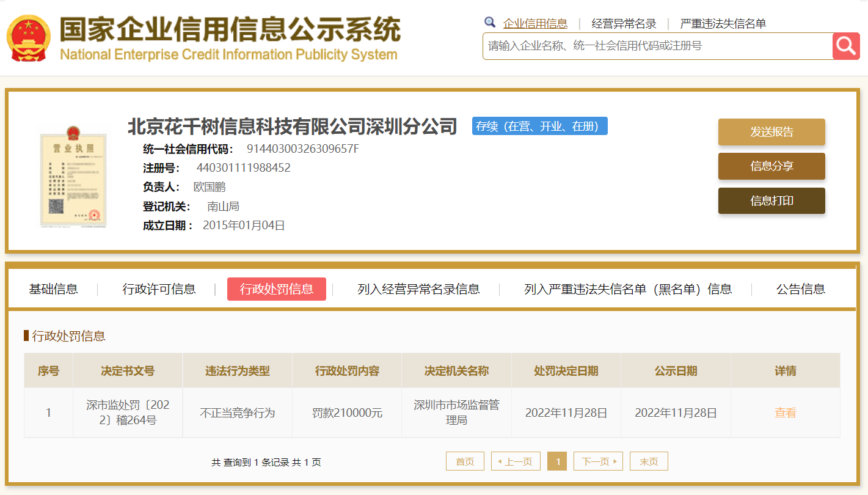
Task: Select the 行政处罚信息 tab
Action: (x=276, y=288)
